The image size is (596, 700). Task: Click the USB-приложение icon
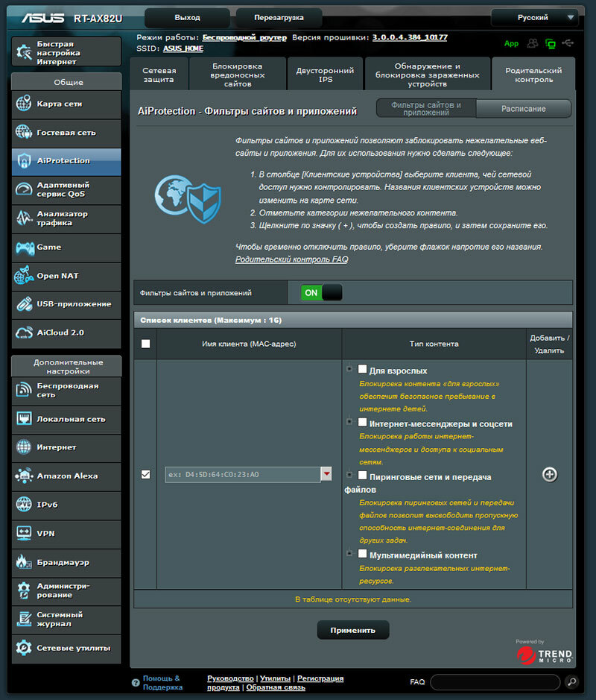24,304
